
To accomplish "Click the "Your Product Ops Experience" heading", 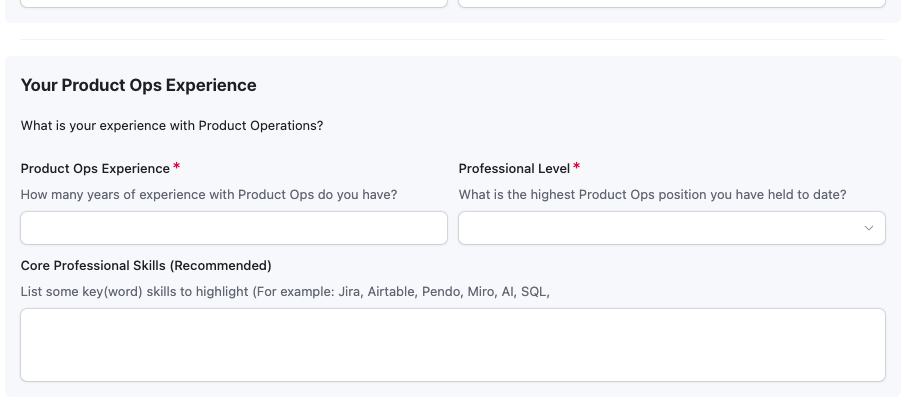I will [138, 86].
